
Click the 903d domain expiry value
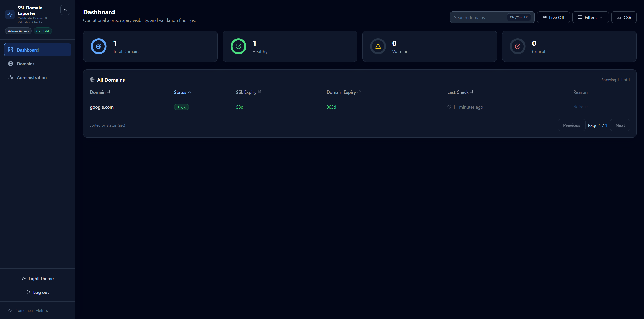coord(331,107)
